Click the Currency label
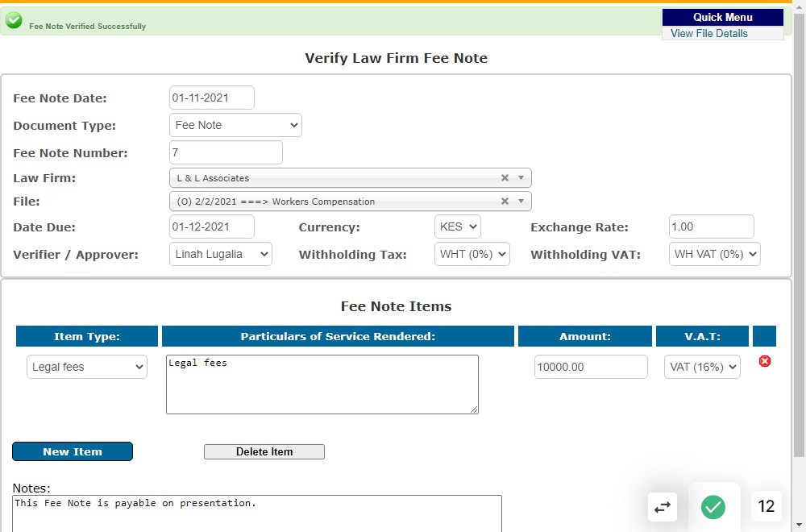This screenshot has height=532, width=806. coord(329,227)
